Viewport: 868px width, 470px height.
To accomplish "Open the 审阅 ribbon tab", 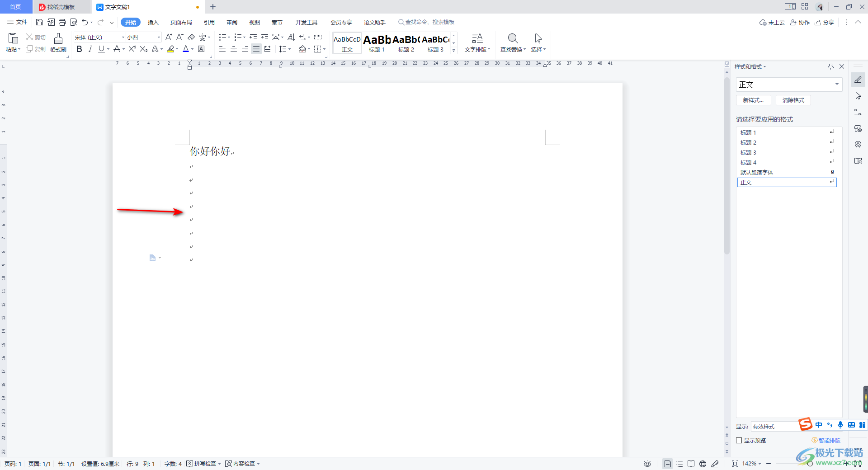I will (x=232, y=22).
